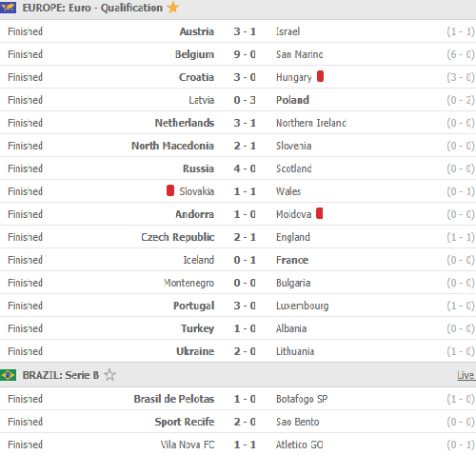Open the Russia vs Scotland match details
This screenshot has width=476, height=455.
[x=238, y=168]
